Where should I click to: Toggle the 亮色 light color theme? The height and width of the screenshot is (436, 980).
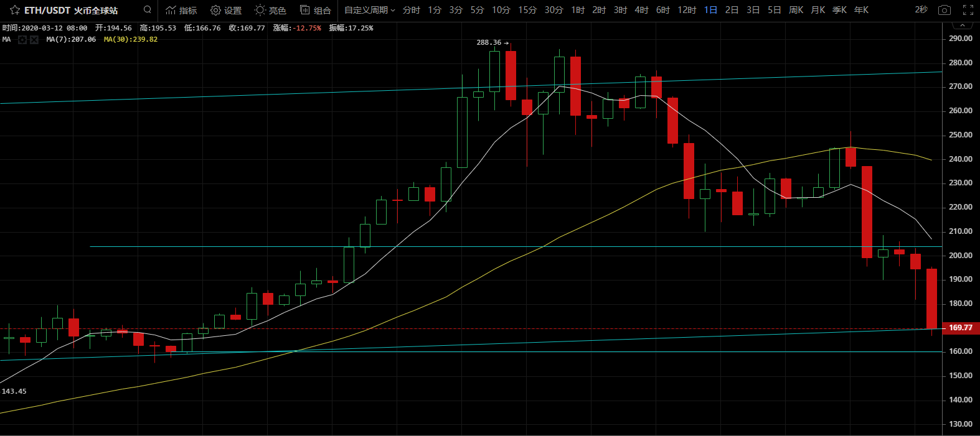click(x=270, y=10)
